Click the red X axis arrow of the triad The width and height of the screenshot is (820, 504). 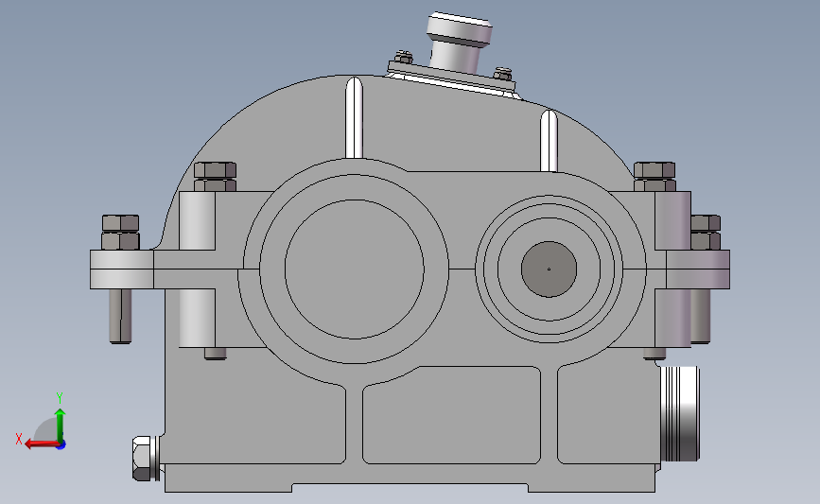tap(41, 444)
